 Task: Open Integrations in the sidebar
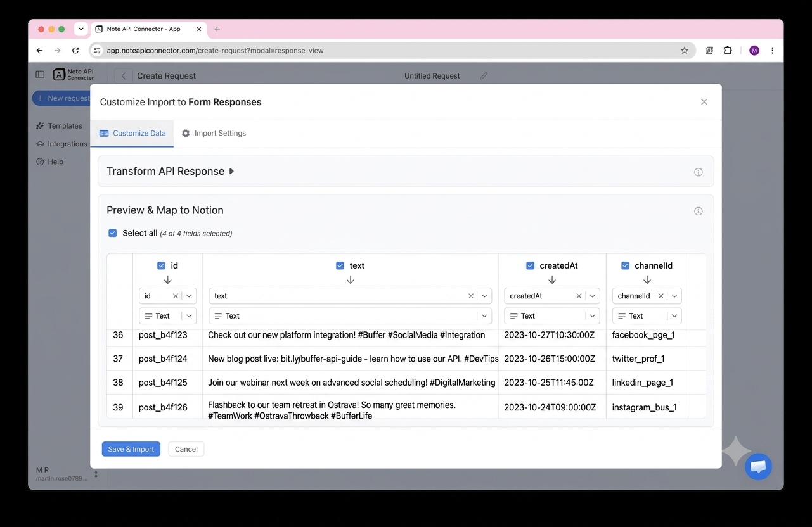coord(61,144)
